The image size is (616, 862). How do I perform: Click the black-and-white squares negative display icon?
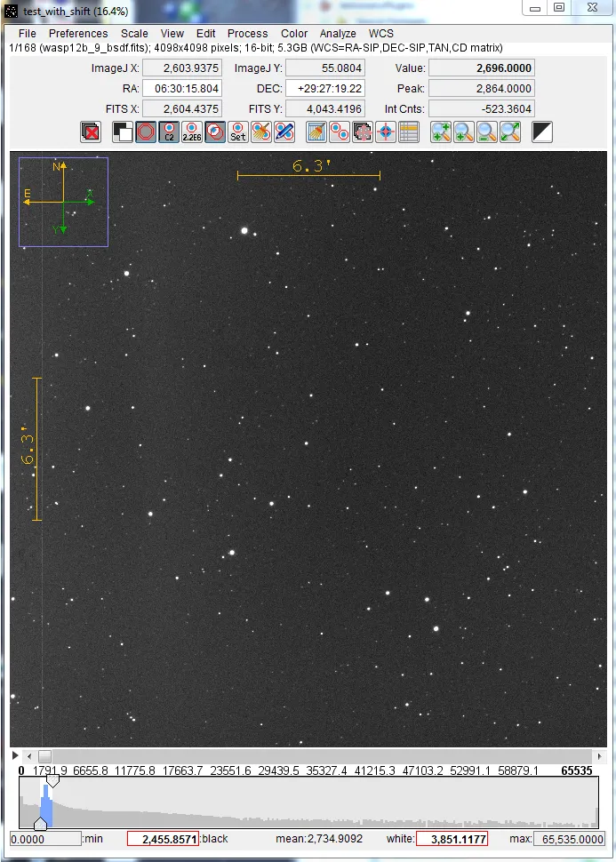click(123, 132)
